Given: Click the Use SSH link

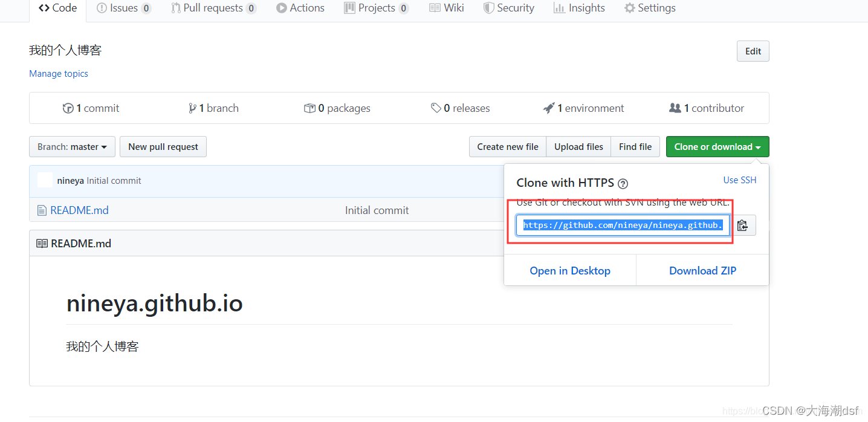Looking at the screenshot, I should [740, 180].
